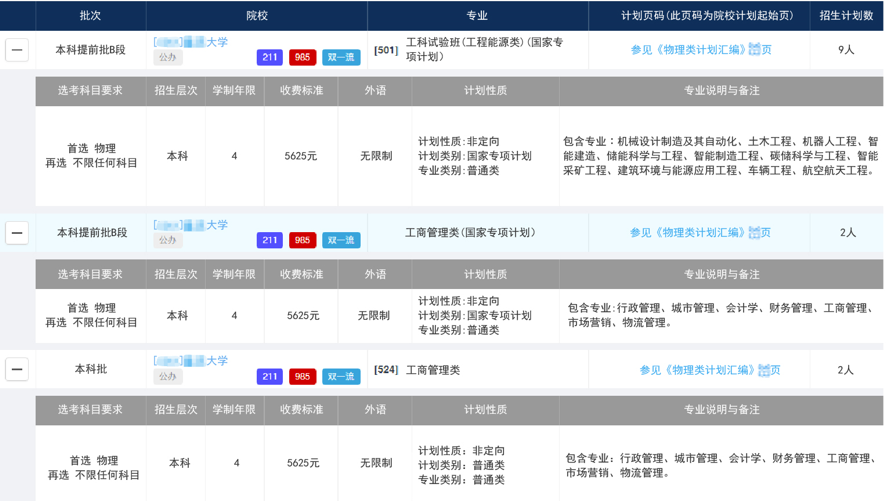Image resolution: width=893 pixels, height=501 pixels.
Task: Click the 公办 tag in the 工科试验班 row
Action: click(x=167, y=57)
